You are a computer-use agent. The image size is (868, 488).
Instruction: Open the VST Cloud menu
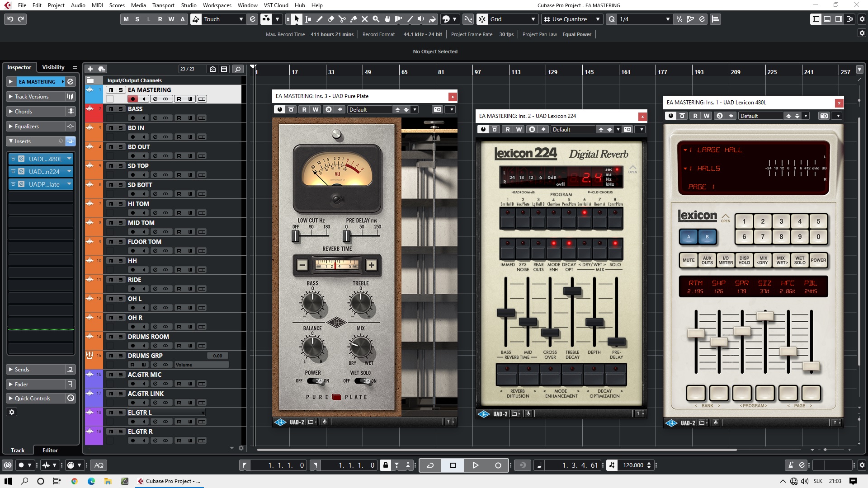tap(276, 5)
